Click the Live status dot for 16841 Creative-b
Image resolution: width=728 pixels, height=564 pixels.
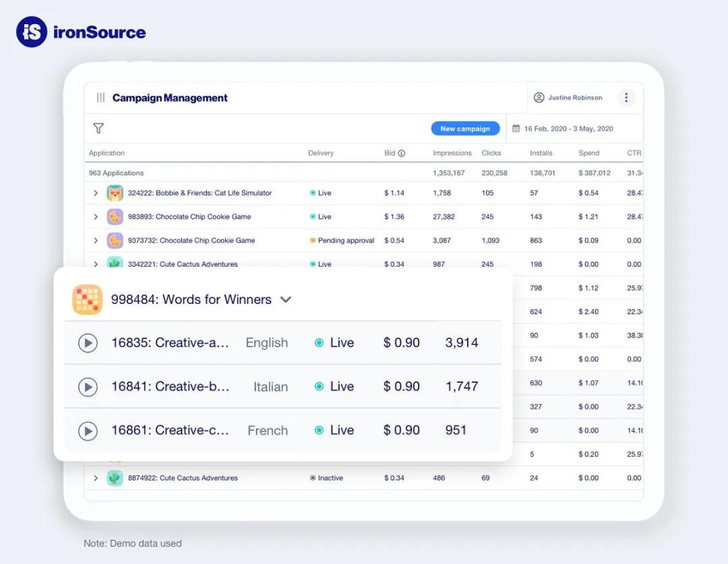pos(319,386)
